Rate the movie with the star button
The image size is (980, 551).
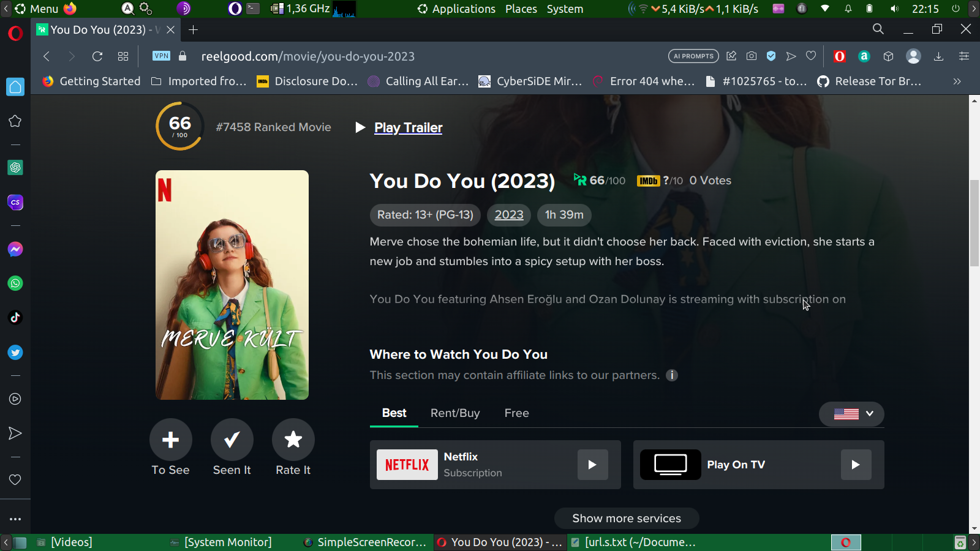[x=293, y=440]
